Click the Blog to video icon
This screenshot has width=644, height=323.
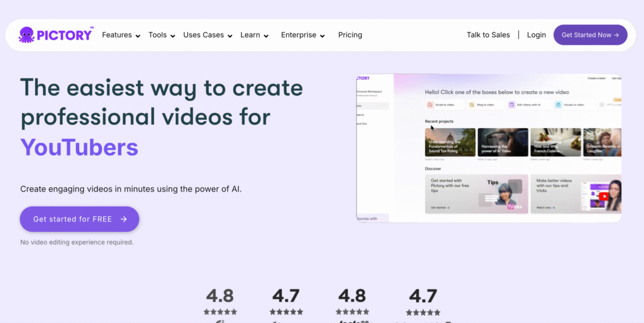pyautogui.click(x=472, y=105)
